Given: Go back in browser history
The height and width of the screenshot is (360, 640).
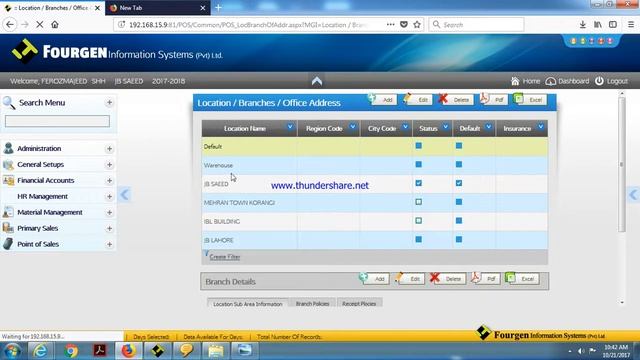Looking at the screenshot, I should 10,24.
